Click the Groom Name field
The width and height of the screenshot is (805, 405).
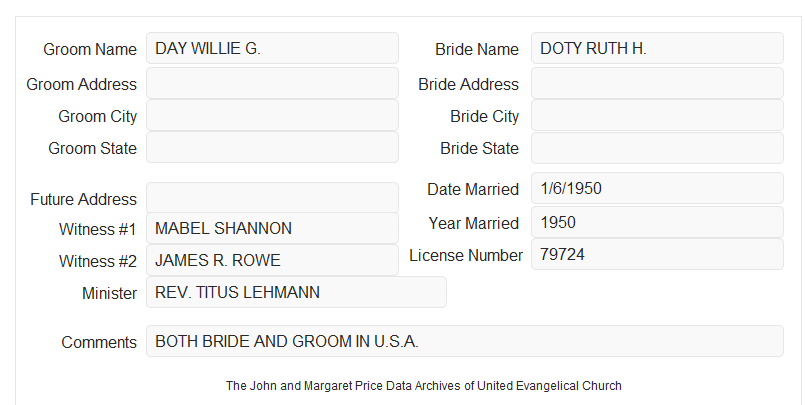272,48
